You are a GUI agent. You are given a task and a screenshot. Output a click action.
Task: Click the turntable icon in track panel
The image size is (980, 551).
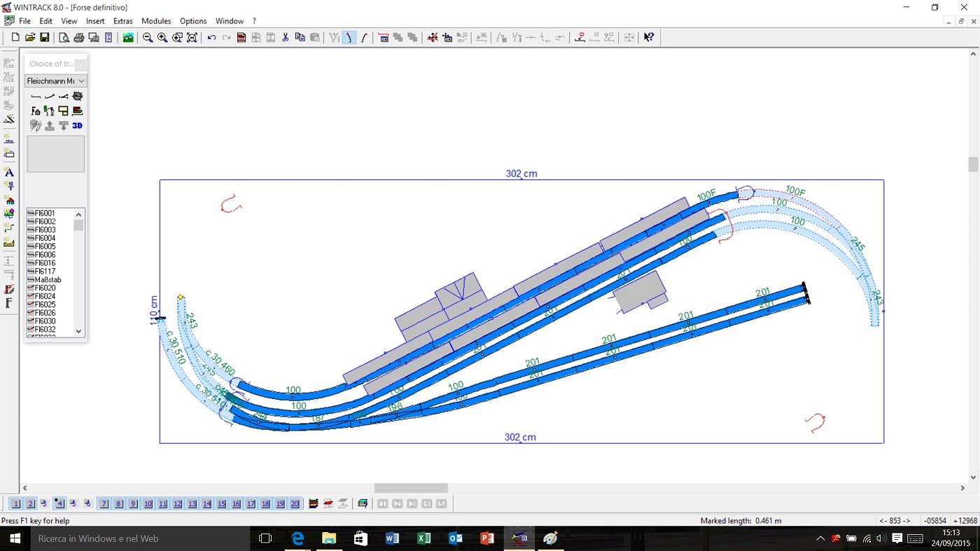point(78,96)
